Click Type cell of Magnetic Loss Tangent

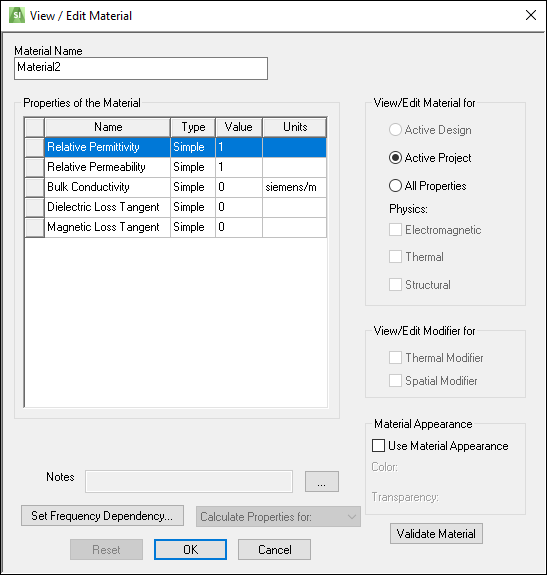pos(193,227)
